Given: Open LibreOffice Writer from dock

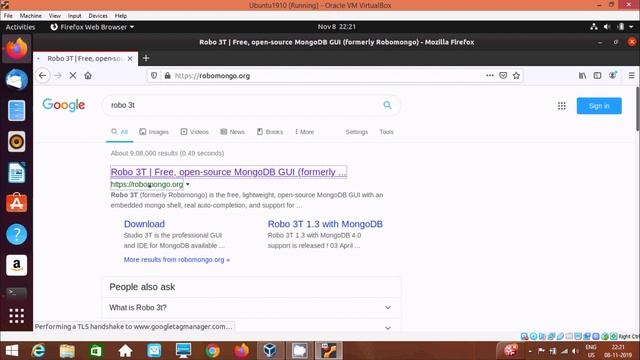Looking at the screenshot, I should tap(16, 173).
